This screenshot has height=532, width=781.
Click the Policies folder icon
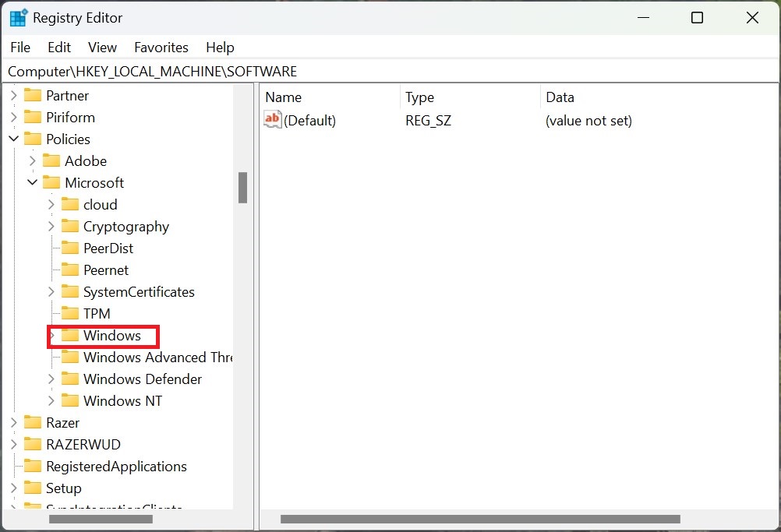click(x=33, y=139)
